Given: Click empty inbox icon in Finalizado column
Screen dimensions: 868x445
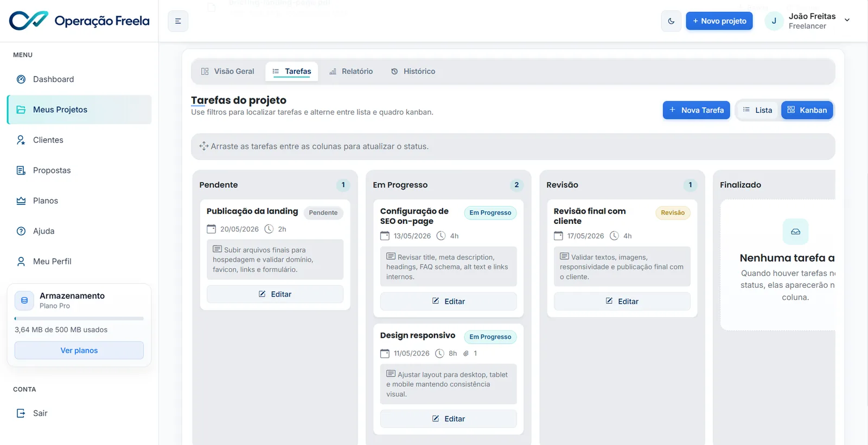Looking at the screenshot, I should point(795,231).
